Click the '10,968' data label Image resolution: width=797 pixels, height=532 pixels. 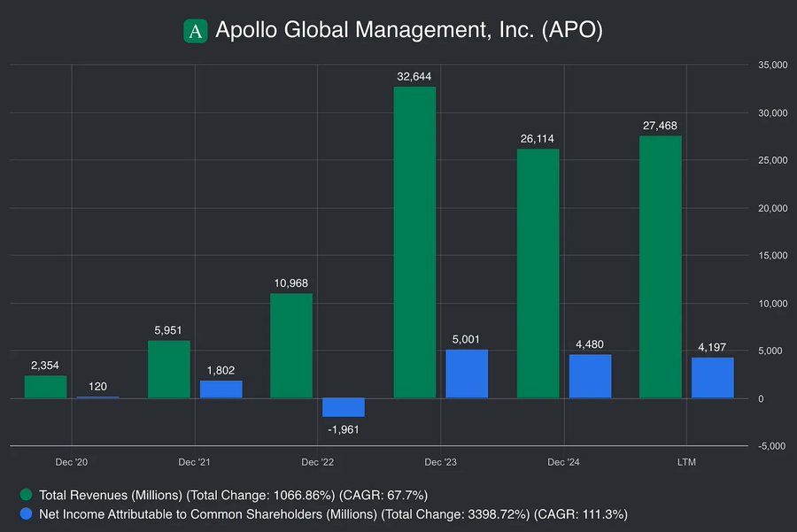pyautogui.click(x=290, y=283)
